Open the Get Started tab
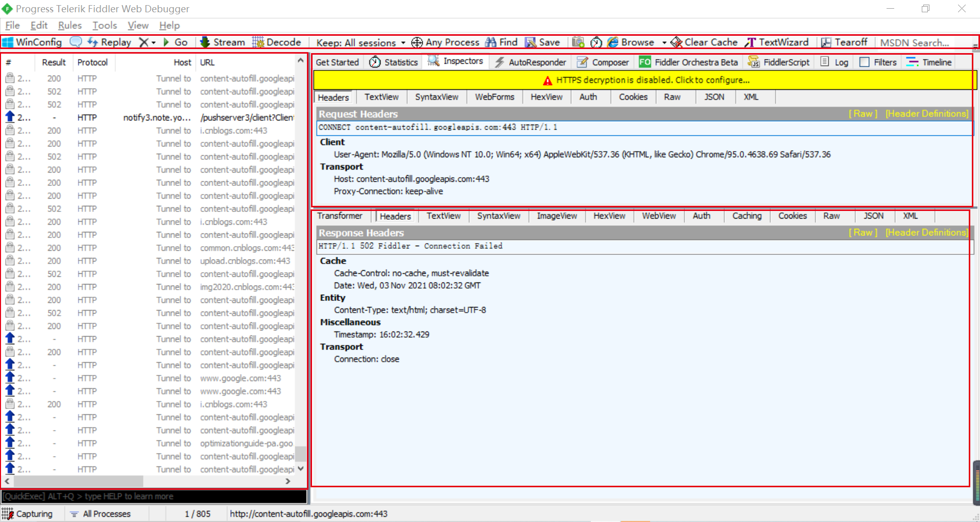Viewport: 980px width, 522px height. 337,62
